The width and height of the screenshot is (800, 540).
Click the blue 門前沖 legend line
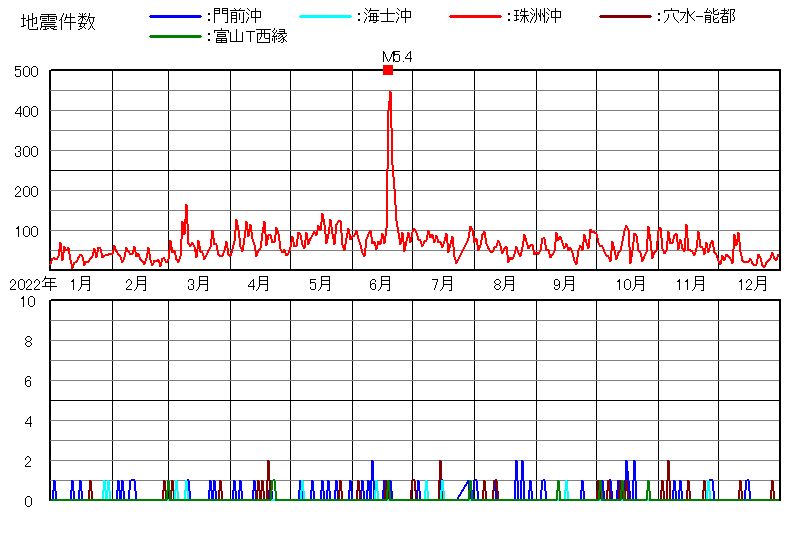[176, 17]
